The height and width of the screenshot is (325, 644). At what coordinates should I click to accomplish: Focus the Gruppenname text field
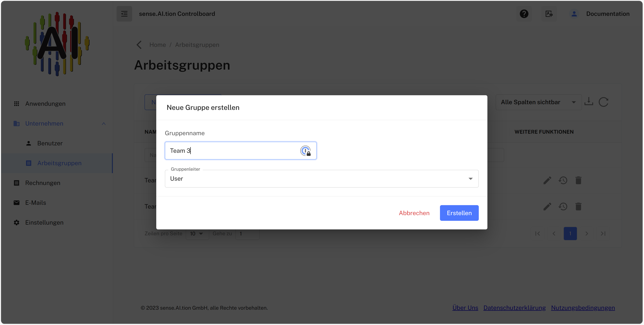[x=240, y=151]
